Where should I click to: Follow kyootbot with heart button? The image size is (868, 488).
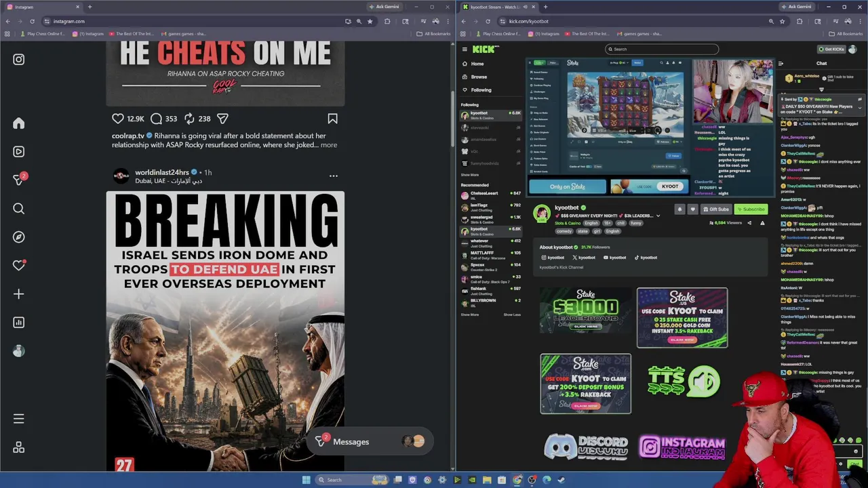[692, 209]
